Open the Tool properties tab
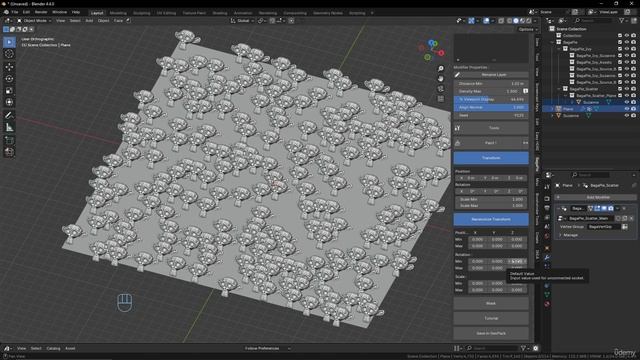The image size is (640, 360). [547, 187]
